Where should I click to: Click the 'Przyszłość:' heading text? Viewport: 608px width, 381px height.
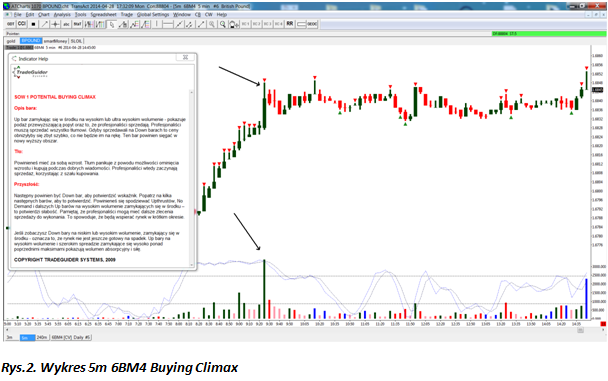coord(26,184)
